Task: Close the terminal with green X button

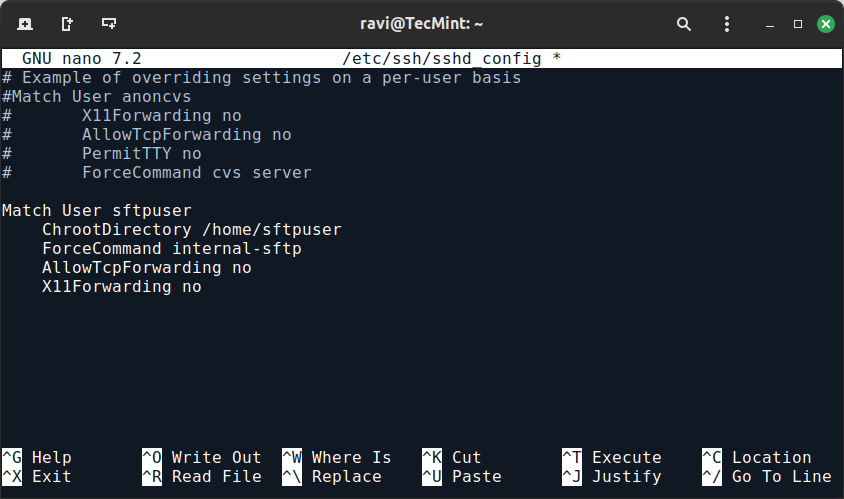Action: (826, 24)
